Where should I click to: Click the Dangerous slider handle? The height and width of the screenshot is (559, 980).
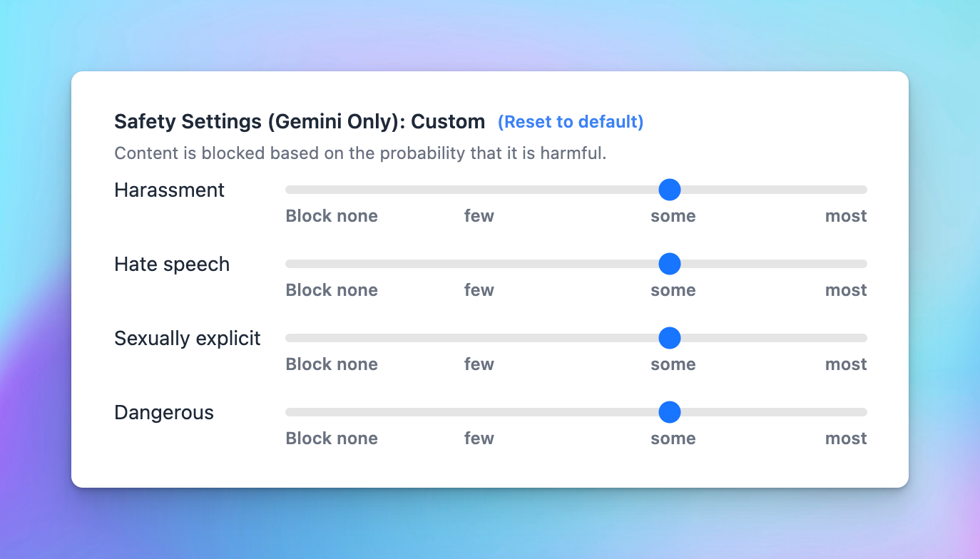coord(669,412)
